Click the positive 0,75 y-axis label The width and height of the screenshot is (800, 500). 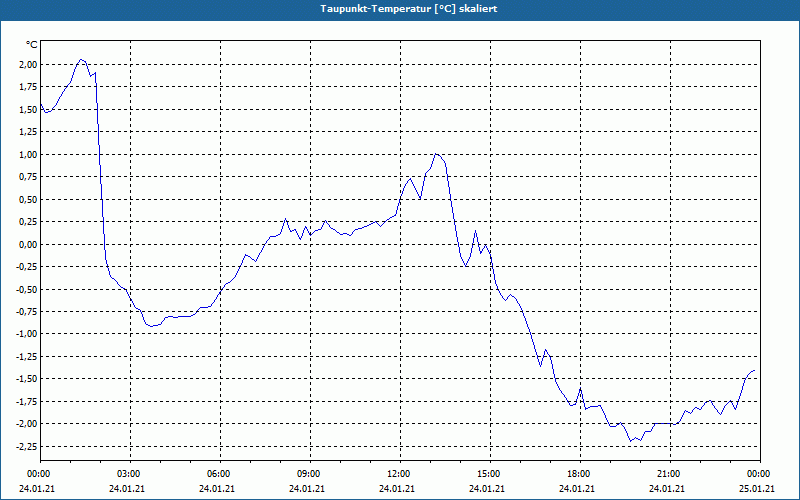28,177
